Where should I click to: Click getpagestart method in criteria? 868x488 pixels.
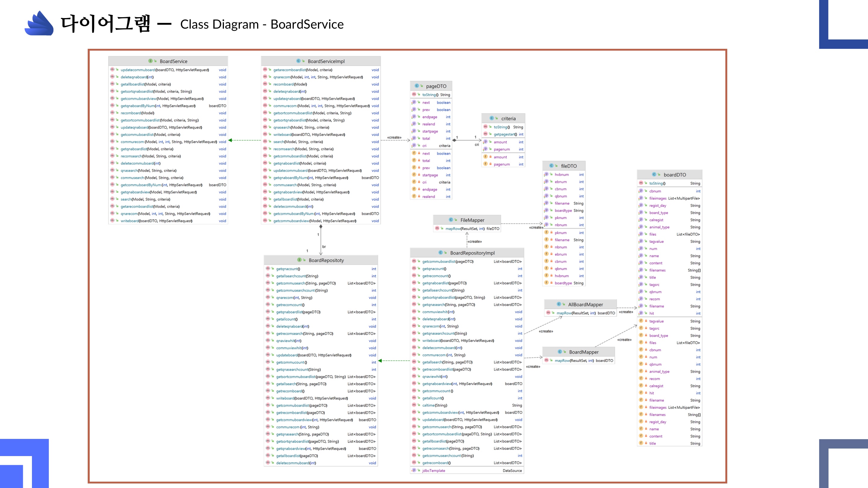tap(505, 134)
